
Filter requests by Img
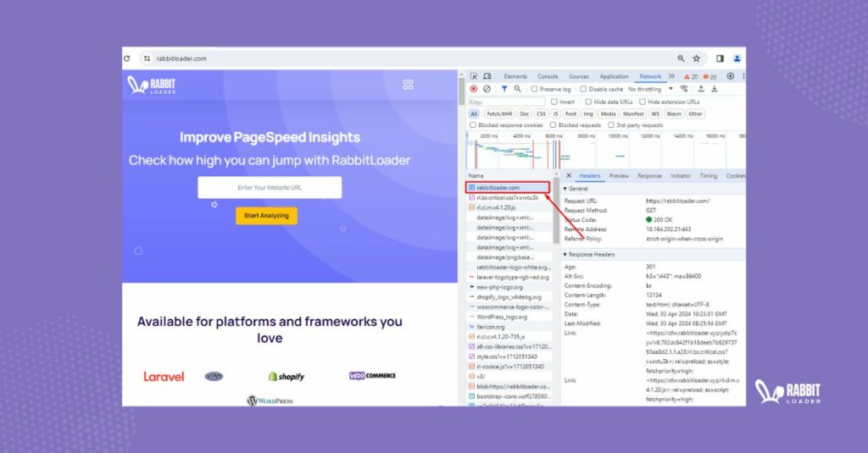point(588,114)
